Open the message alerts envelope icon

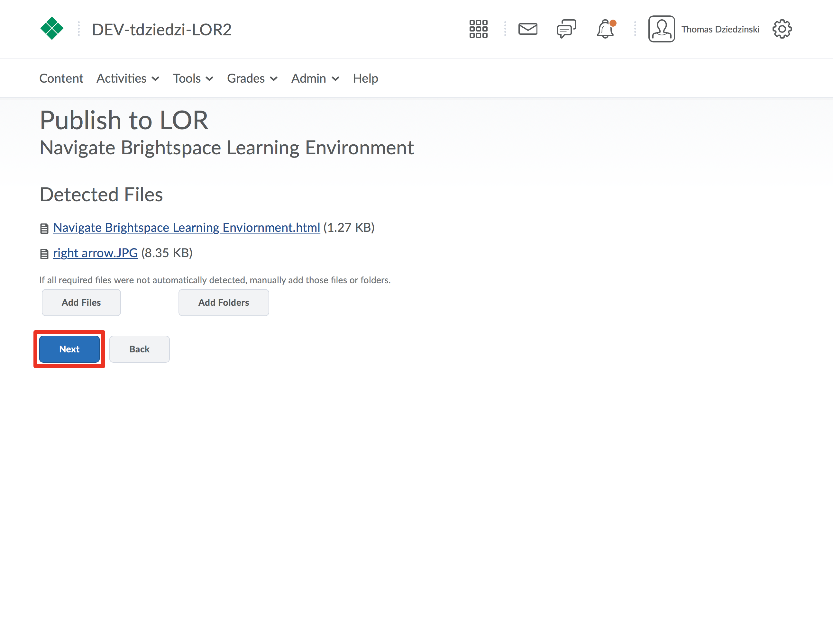click(x=527, y=29)
